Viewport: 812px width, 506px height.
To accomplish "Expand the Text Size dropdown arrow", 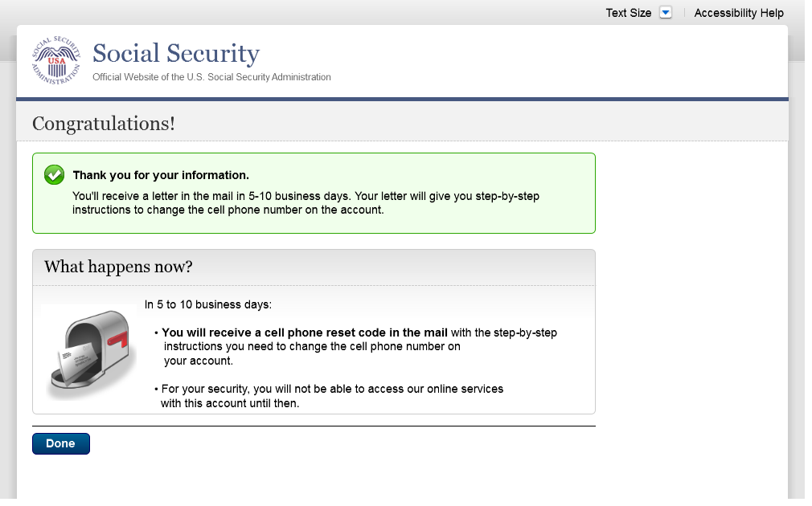I will [x=665, y=13].
